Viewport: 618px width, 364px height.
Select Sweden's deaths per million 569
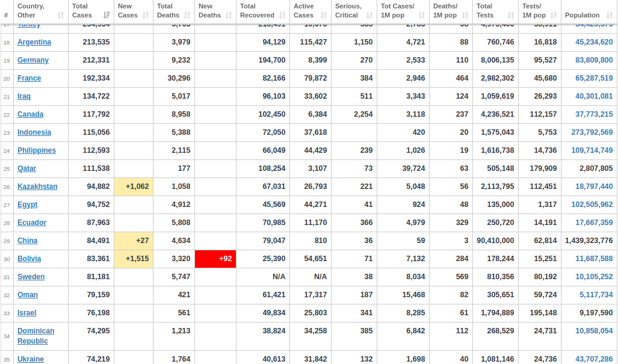pos(462,277)
